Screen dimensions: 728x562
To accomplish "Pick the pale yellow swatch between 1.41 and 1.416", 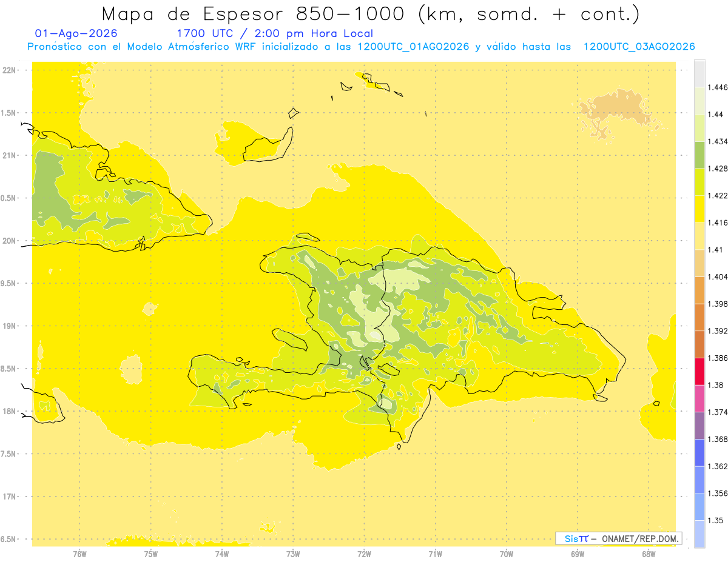I will point(699,236).
